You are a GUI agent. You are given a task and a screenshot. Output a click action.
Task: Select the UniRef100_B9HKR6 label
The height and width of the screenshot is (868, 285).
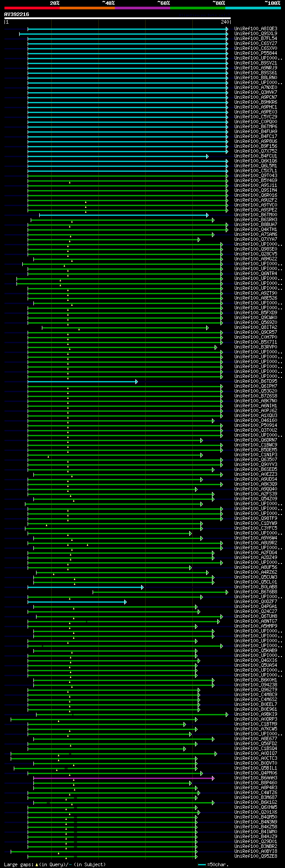[256, 102]
